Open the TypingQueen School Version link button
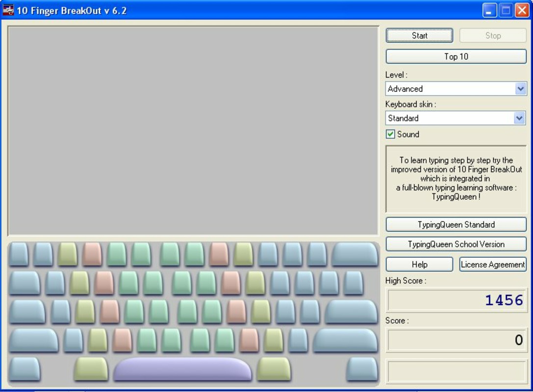 click(x=456, y=244)
